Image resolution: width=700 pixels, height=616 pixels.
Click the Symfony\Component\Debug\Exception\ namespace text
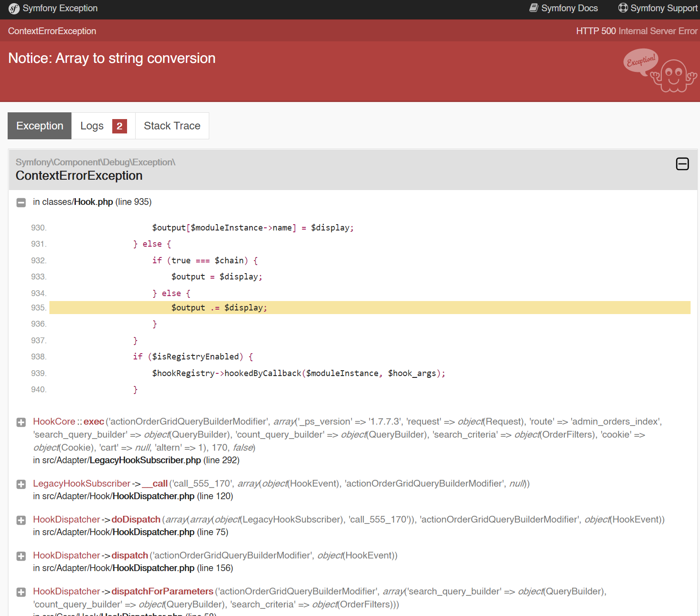[96, 162]
